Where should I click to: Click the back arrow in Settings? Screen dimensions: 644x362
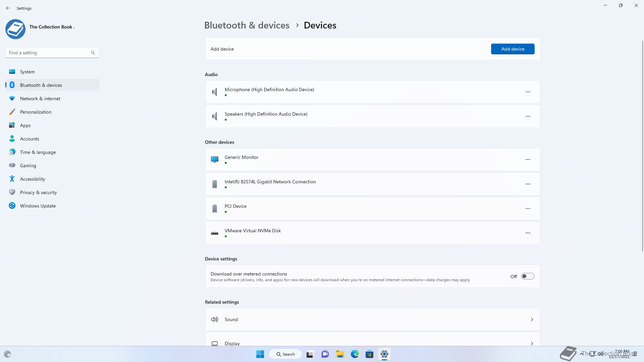[x=8, y=8]
